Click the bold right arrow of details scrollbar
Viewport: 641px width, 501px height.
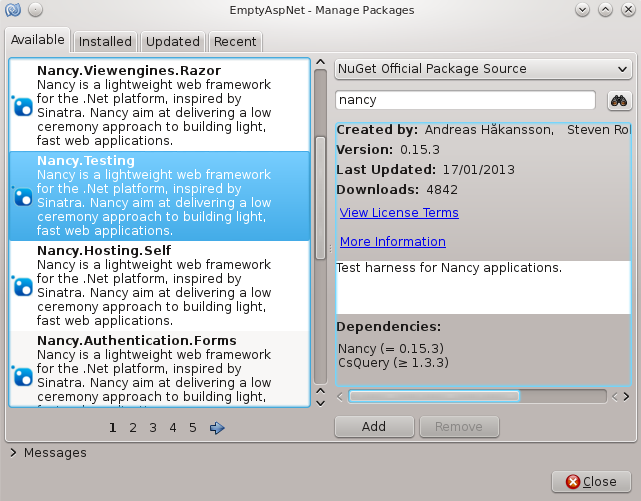[626, 397]
